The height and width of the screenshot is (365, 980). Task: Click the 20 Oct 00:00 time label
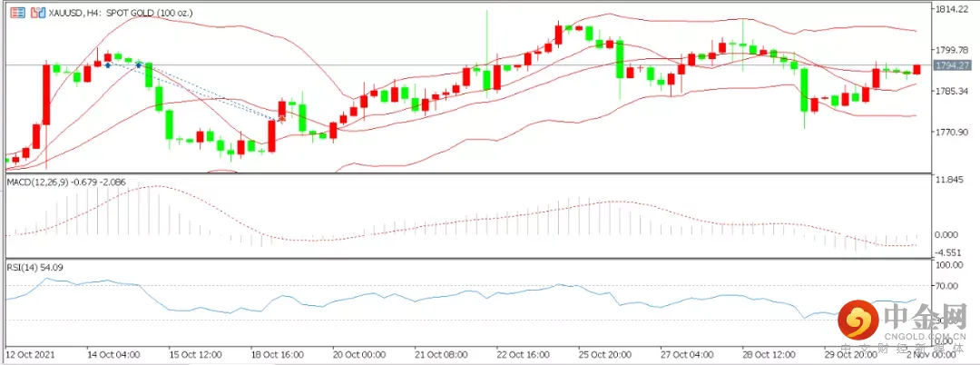coord(358,354)
